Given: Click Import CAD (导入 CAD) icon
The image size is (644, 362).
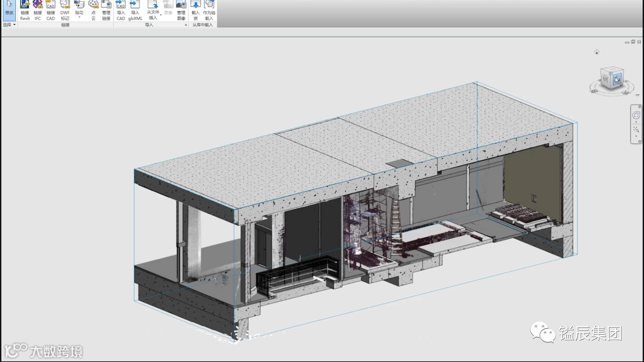Looking at the screenshot, I should 121,10.
